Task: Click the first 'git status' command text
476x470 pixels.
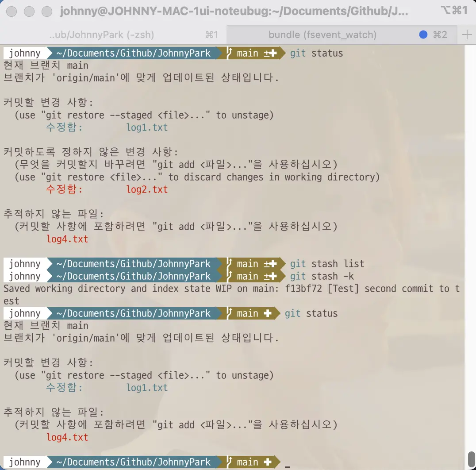Action: coord(316,53)
